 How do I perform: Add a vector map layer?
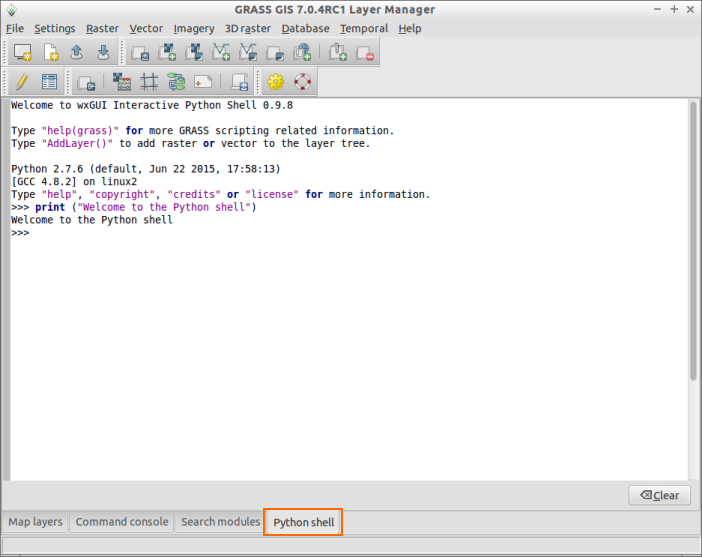[x=221, y=52]
